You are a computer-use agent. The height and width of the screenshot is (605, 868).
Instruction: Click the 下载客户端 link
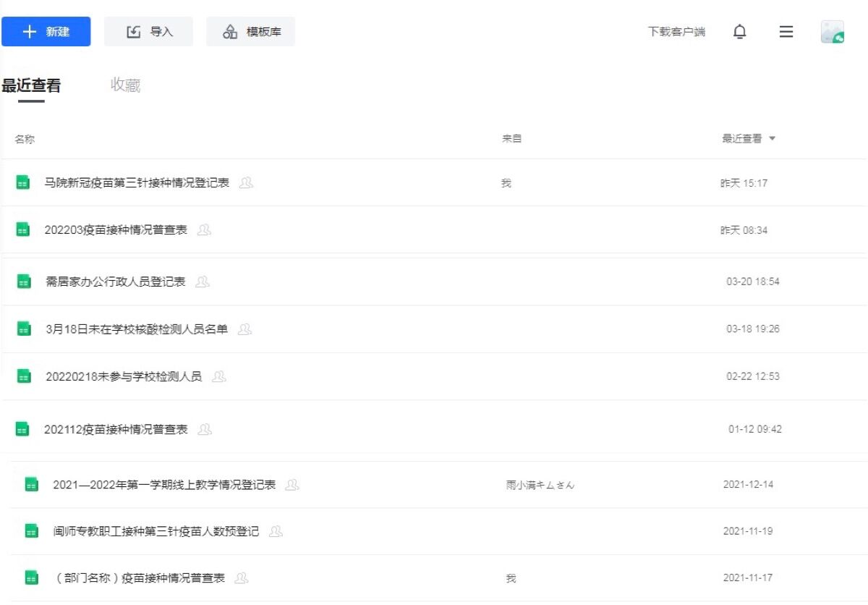(676, 32)
